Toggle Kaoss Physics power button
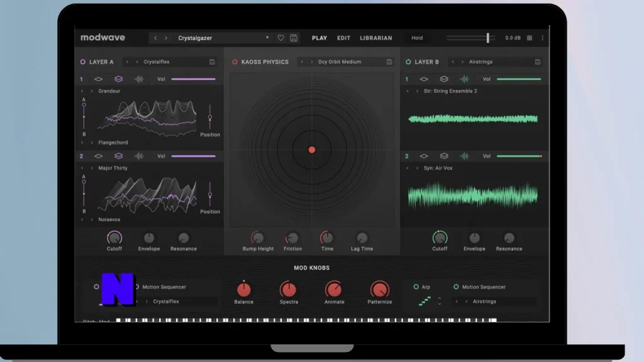This screenshot has height=362, width=644. (x=235, y=62)
